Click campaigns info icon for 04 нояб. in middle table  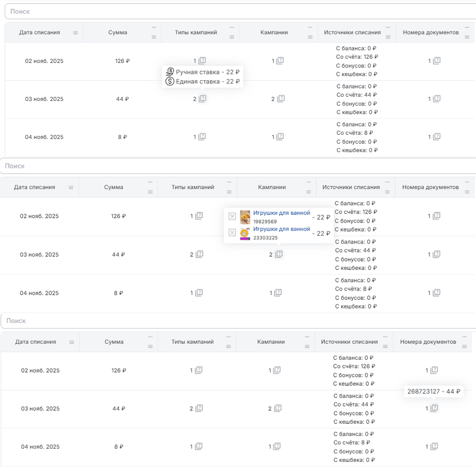pyautogui.click(x=278, y=292)
